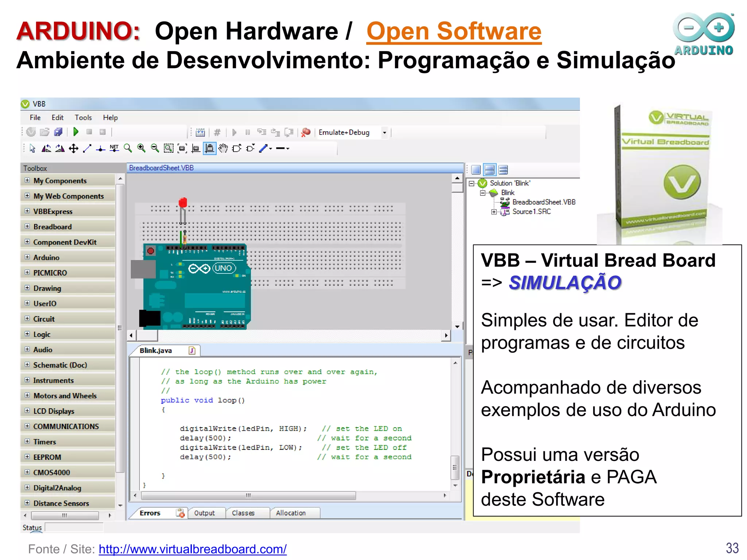Click the toolbox vertical scrollbar
The height and width of the screenshot is (560, 747).
click(120, 328)
